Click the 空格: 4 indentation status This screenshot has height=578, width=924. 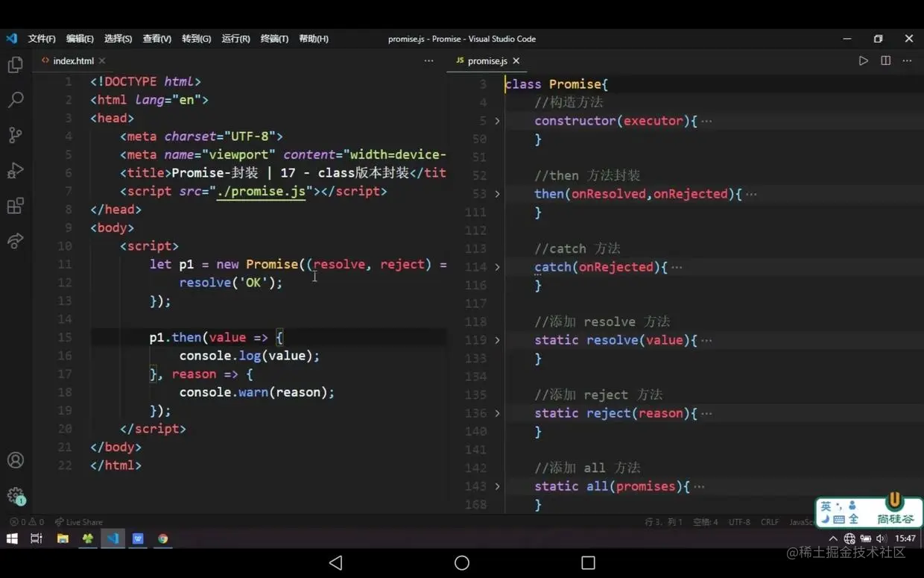(705, 522)
